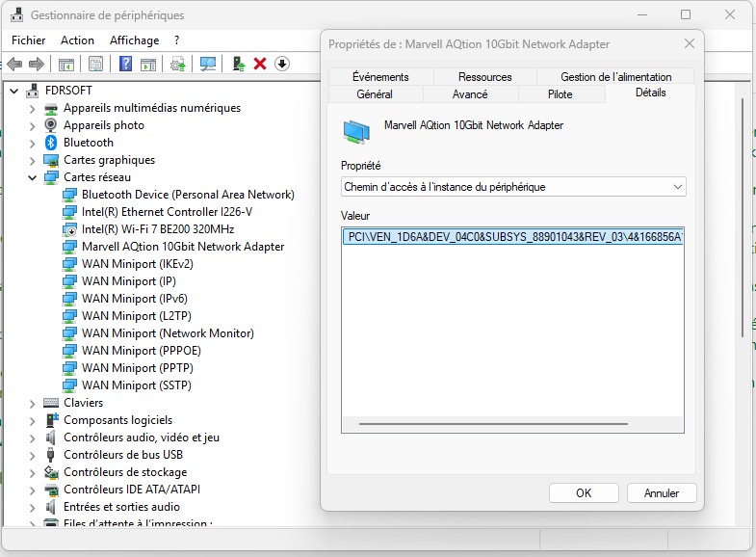The image size is (756, 557).
Task: Click the Annuler button
Action: (661, 492)
